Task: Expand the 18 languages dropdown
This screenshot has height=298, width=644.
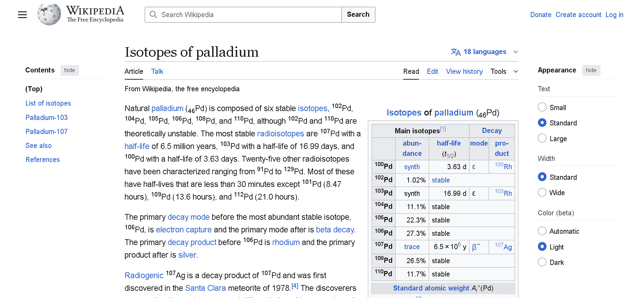Action: pyautogui.click(x=485, y=52)
